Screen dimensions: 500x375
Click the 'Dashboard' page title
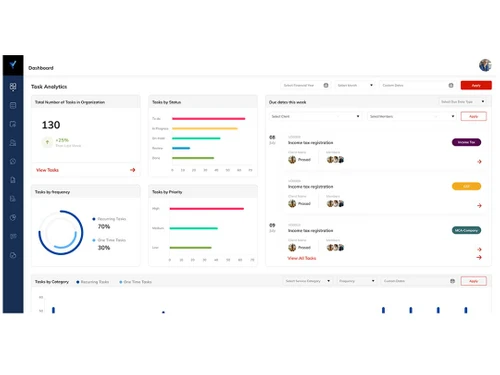click(x=41, y=68)
